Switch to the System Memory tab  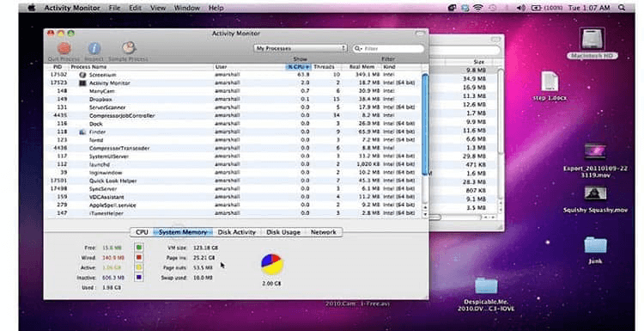tap(183, 232)
